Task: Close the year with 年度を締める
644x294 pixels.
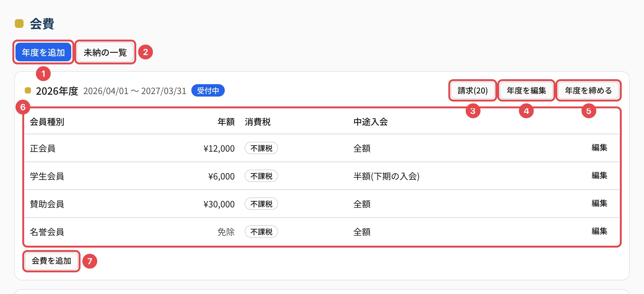Action: pyautogui.click(x=588, y=90)
